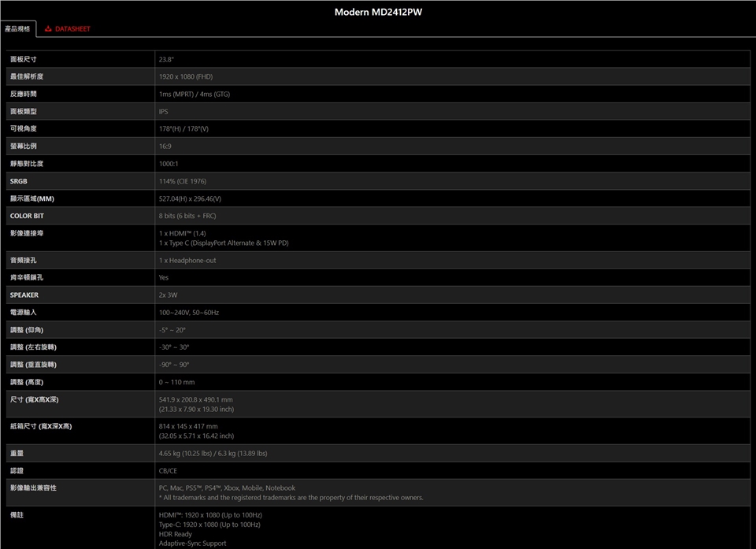The height and width of the screenshot is (549, 756).
Task: Click the red DATASHEET download icon
Action: [x=48, y=29]
